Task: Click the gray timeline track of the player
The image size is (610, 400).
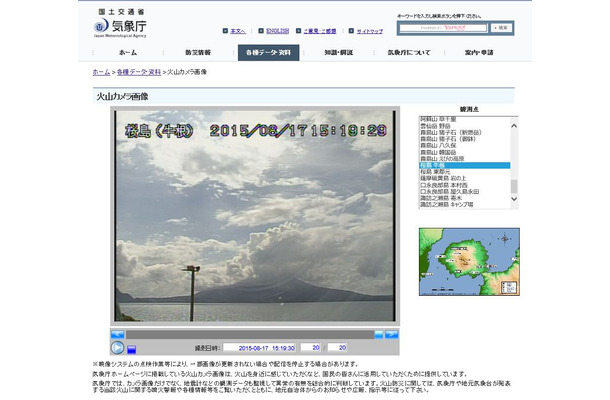Action: [x=250, y=334]
